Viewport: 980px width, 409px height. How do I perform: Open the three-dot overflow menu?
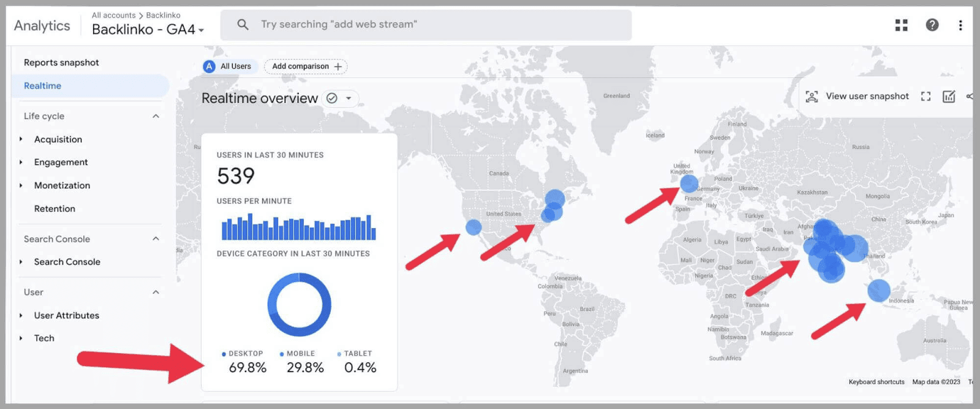(x=960, y=25)
